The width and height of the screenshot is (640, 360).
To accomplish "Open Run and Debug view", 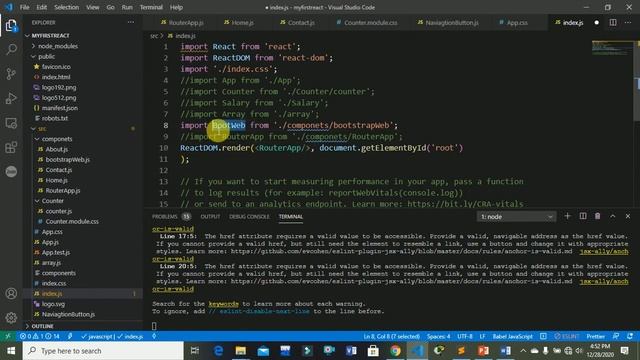I will (x=11, y=98).
